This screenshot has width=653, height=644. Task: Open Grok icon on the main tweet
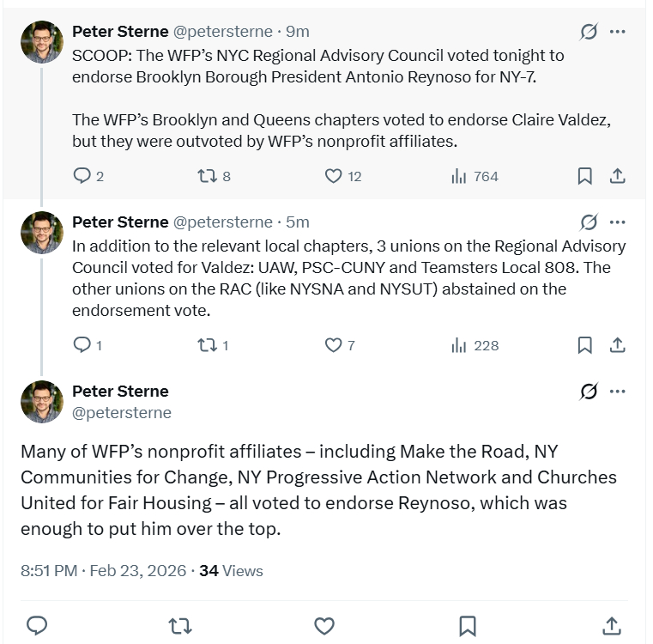coord(589,392)
